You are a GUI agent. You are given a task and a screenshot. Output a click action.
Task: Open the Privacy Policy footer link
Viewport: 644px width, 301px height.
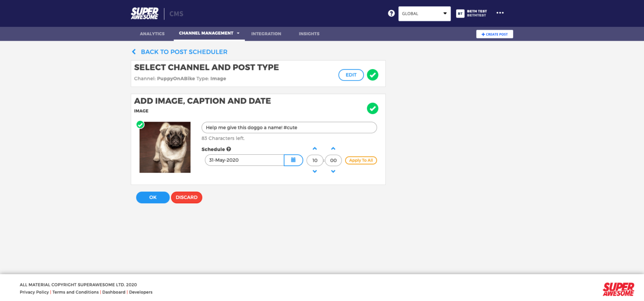click(34, 292)
